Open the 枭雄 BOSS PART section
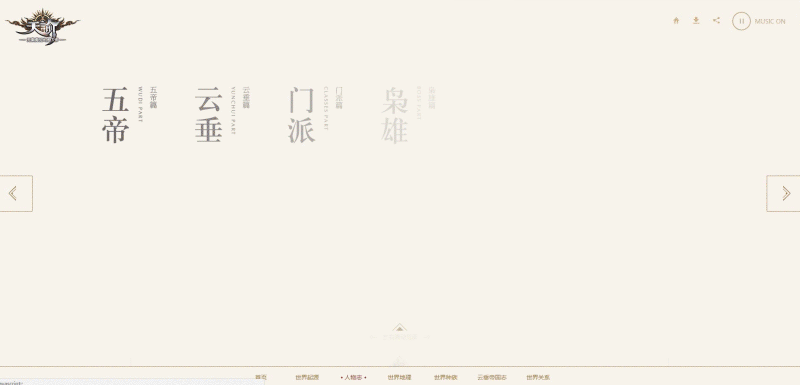Screen dimensions: 800x385 tap(408, 115)
